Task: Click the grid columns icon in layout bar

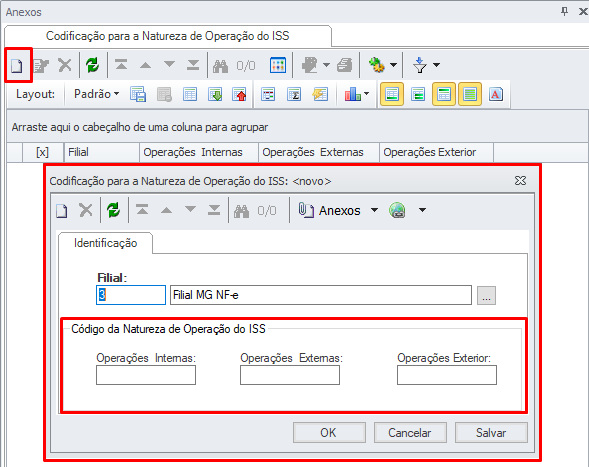Action: 190,94
